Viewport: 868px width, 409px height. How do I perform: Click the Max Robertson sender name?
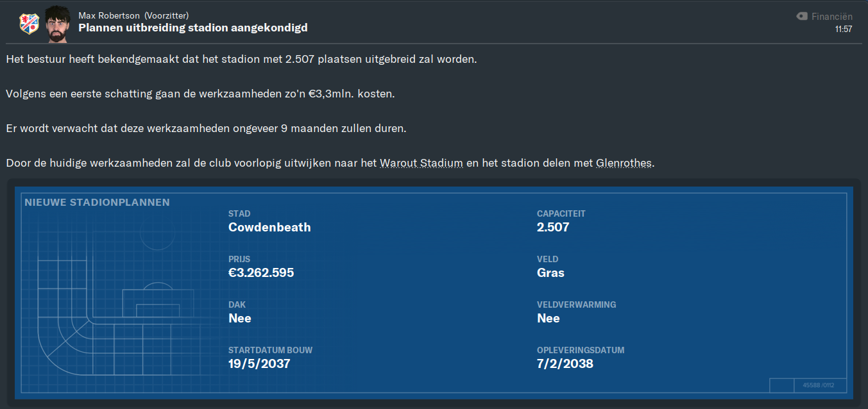[x=109, y=15]
